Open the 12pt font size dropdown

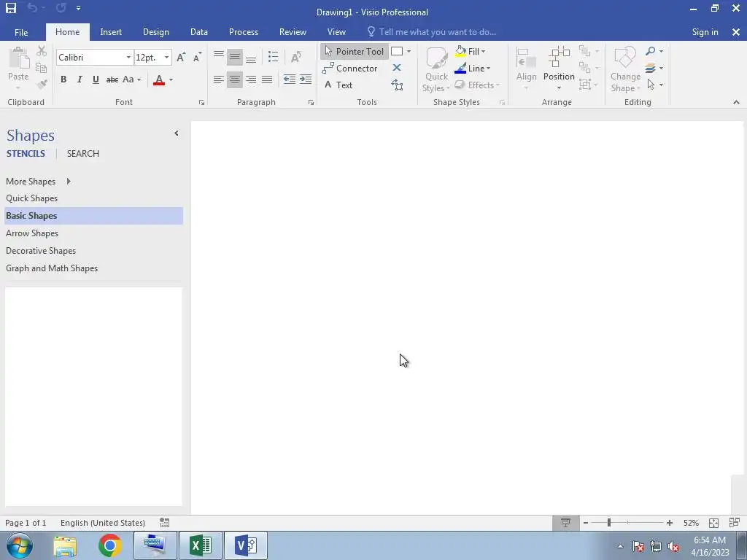pyautogui.click(x=166, y=58)
